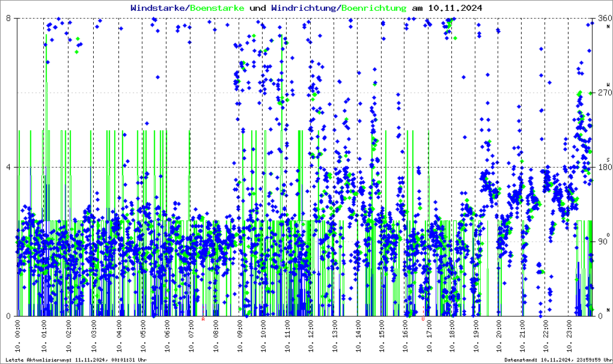Click the '10. 07:00' time axis label
Screen dimensions: 613x364
(191, 336)
